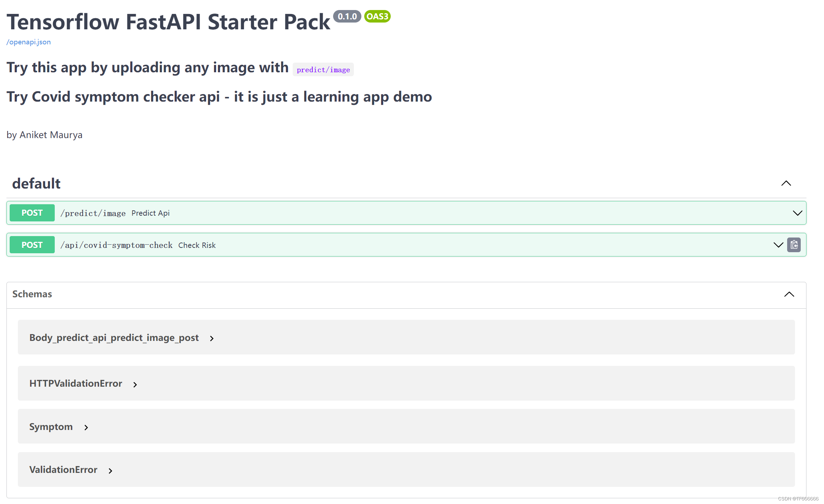Open the /openapi.json link

tap(29, 42)
